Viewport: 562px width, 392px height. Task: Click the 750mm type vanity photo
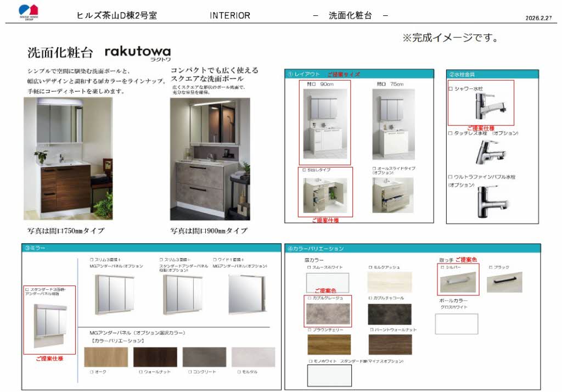[x=68, y=159]
